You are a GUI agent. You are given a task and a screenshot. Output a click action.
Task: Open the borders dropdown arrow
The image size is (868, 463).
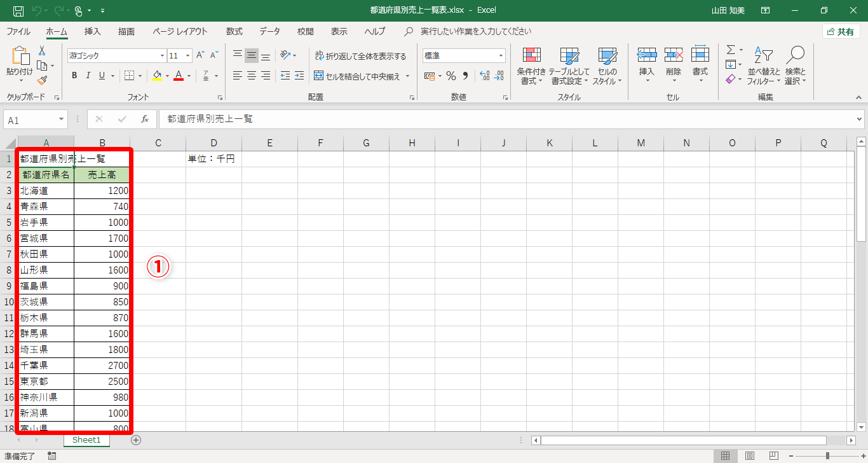[140, 76]
